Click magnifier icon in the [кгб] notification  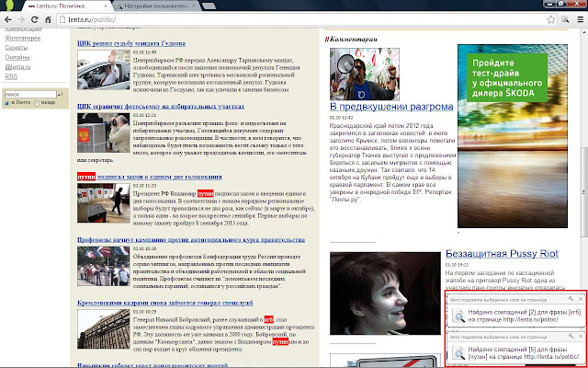coord(458,316)
